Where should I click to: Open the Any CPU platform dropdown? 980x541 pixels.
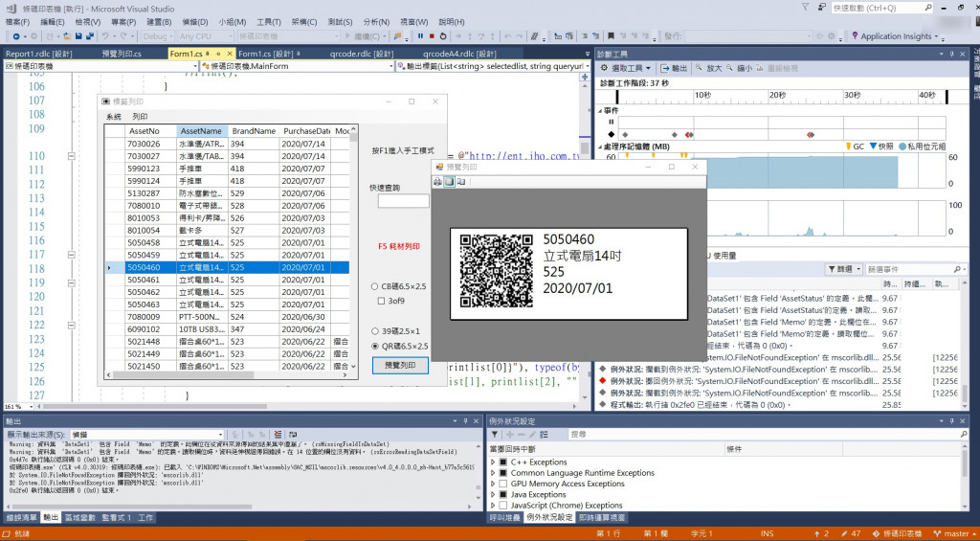coord(205,36)
